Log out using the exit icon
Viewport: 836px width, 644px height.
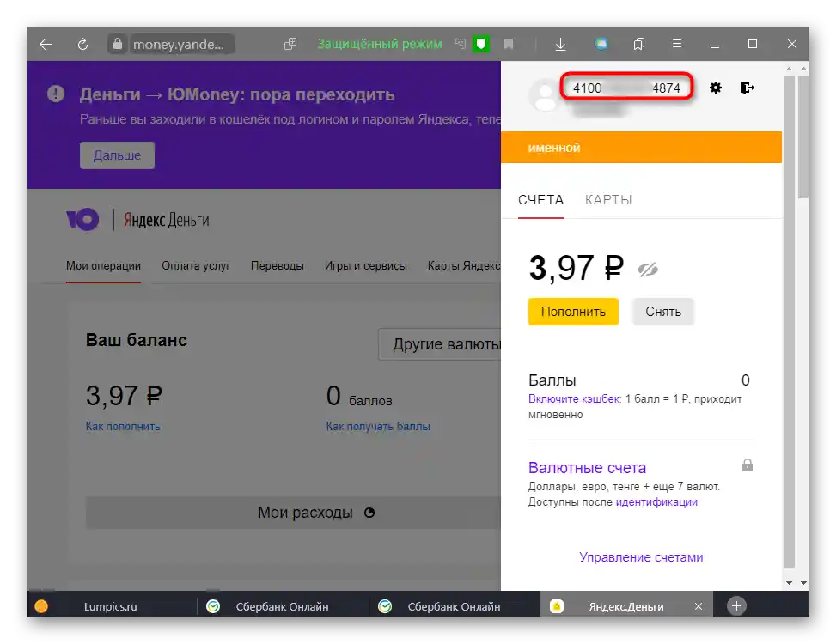(747, 88)
